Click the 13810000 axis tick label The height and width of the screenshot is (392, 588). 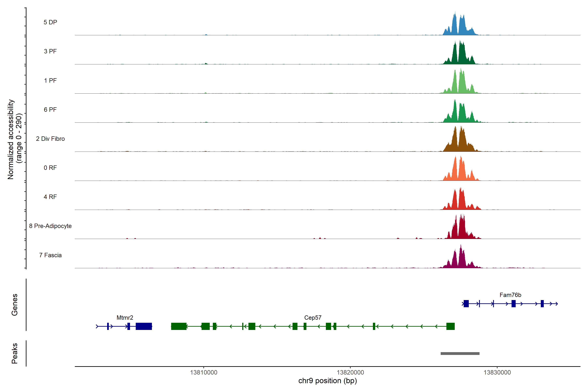pos(204,373)
